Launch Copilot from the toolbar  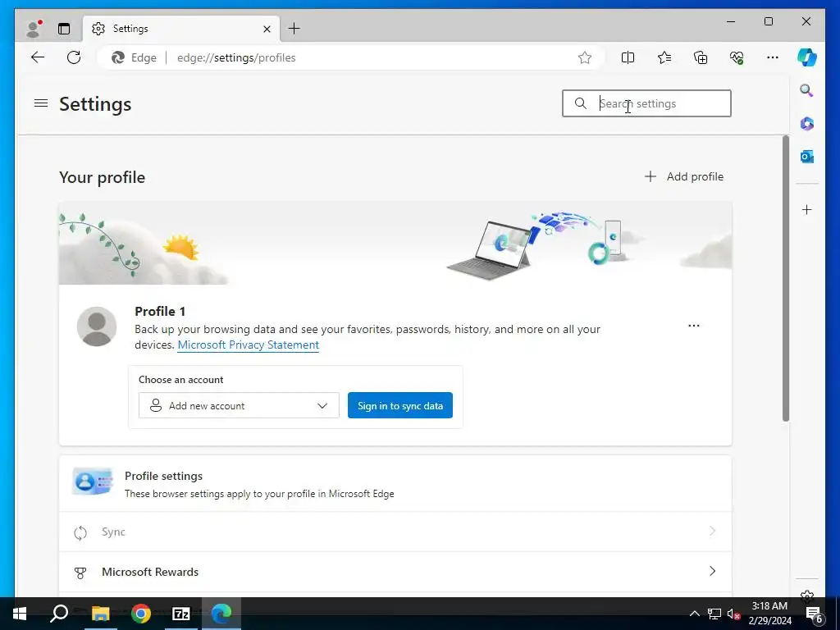click(807, 57)
